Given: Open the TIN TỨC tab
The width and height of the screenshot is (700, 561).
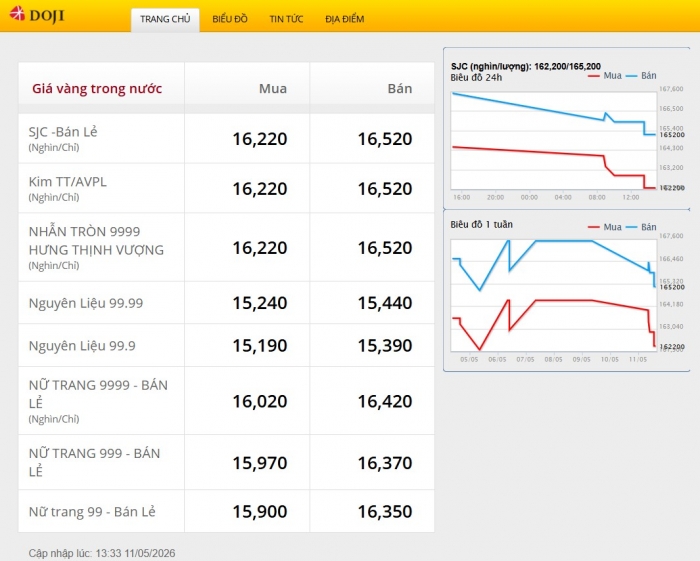Looking at the screenshot, I should [286, 19].
